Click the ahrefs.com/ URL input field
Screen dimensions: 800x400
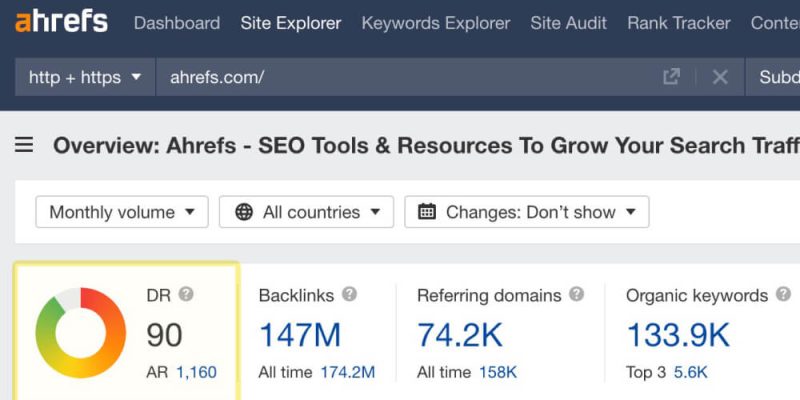[408, 77]
